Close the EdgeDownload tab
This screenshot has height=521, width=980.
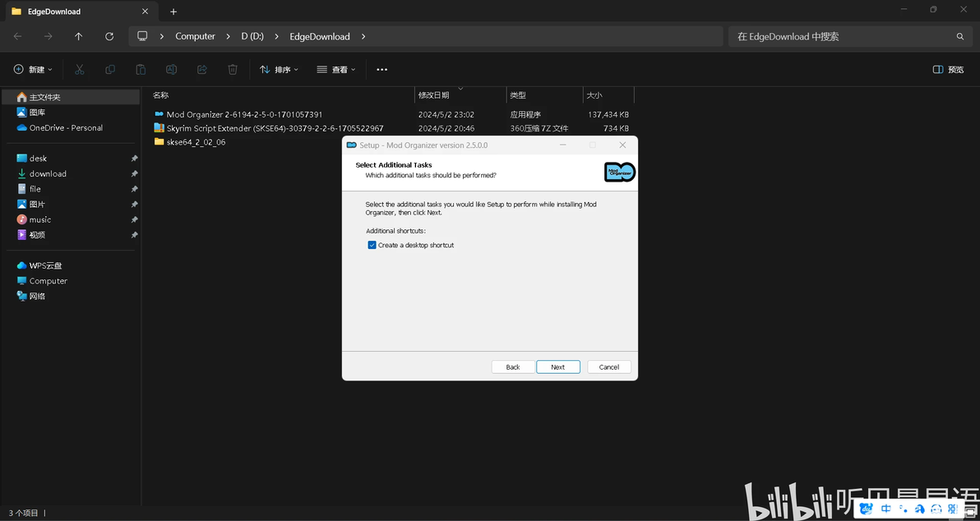pyautogui.click(x=145, y=12)
